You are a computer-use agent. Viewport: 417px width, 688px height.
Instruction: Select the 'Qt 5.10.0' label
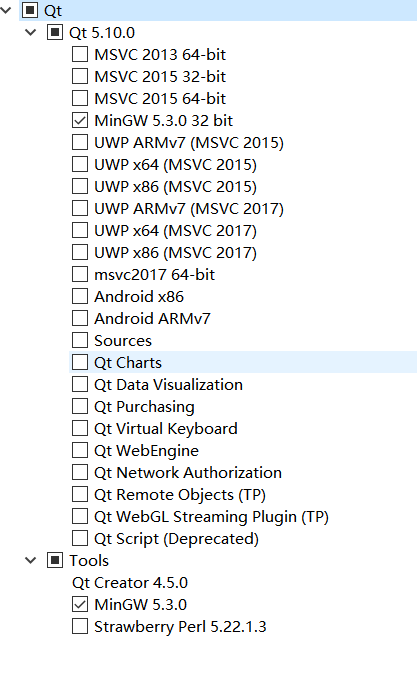click(x=102, y=32)
